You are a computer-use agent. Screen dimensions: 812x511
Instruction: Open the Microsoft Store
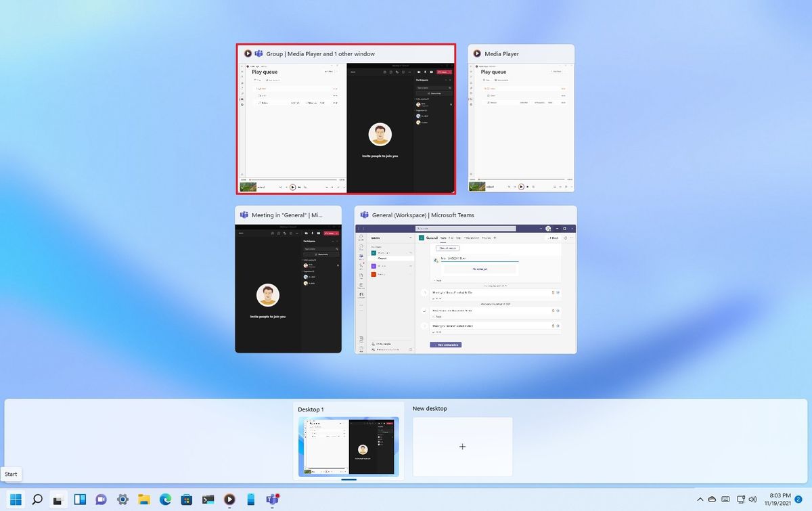pos(187,499)
